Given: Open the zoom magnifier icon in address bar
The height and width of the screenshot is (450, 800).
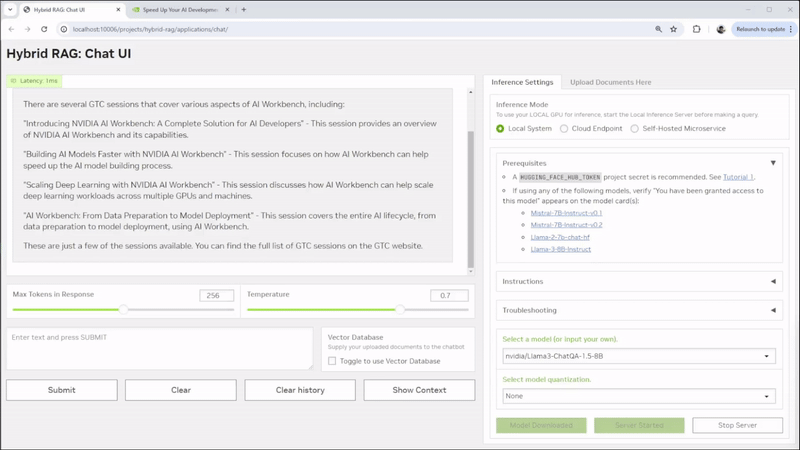Looking at the screenshot, I should tap(658, 29).
